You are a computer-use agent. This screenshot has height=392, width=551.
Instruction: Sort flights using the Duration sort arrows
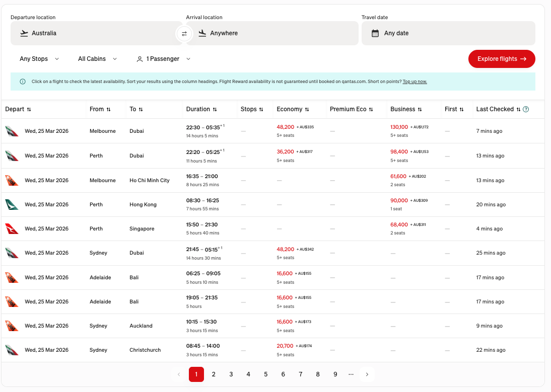click(215, 109)
